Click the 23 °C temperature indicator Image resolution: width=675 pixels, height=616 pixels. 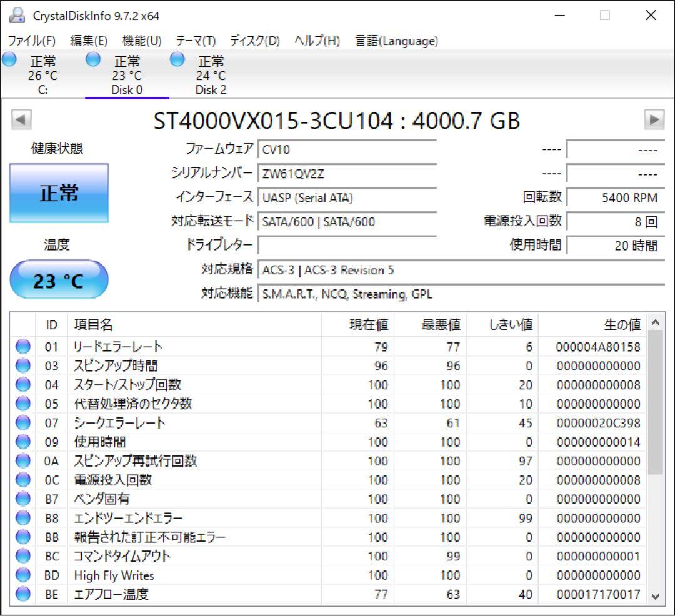coord(58,279)
